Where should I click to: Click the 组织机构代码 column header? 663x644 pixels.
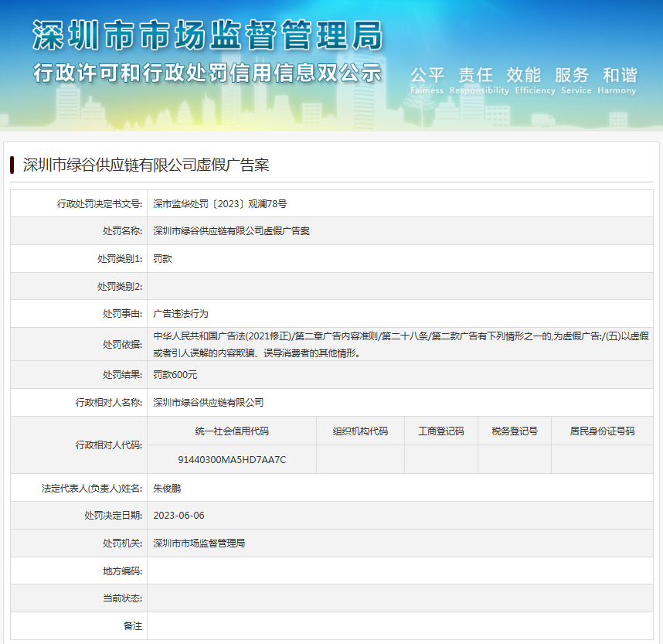[360, 431]
